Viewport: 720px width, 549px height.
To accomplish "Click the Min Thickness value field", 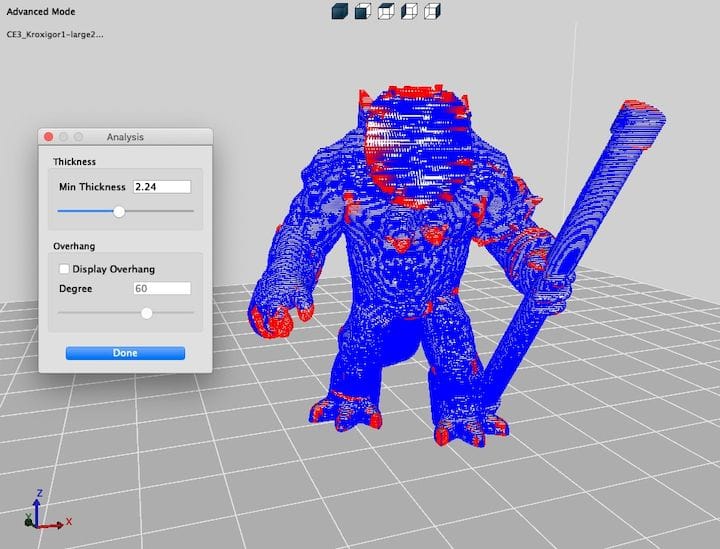I will click(160, 187).
